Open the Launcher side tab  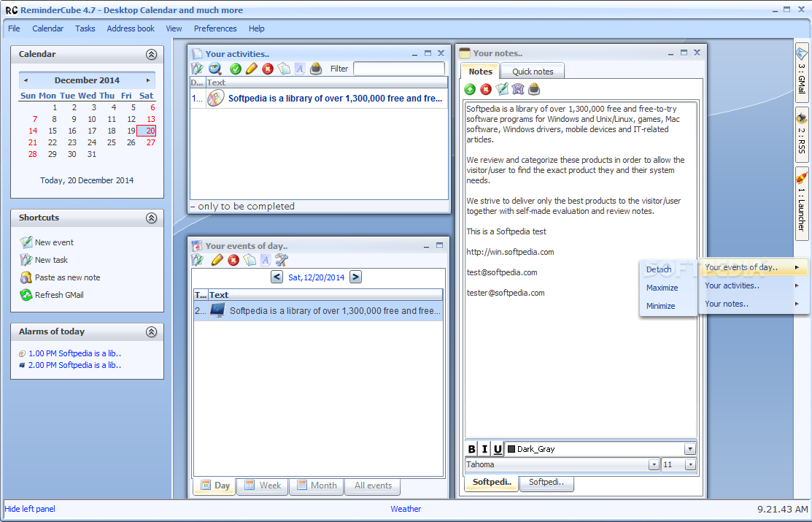[802, 204]
